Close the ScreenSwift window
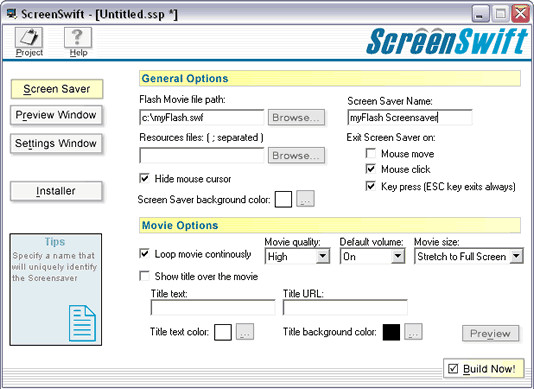The image size is (534, 389). coord(521,14)
